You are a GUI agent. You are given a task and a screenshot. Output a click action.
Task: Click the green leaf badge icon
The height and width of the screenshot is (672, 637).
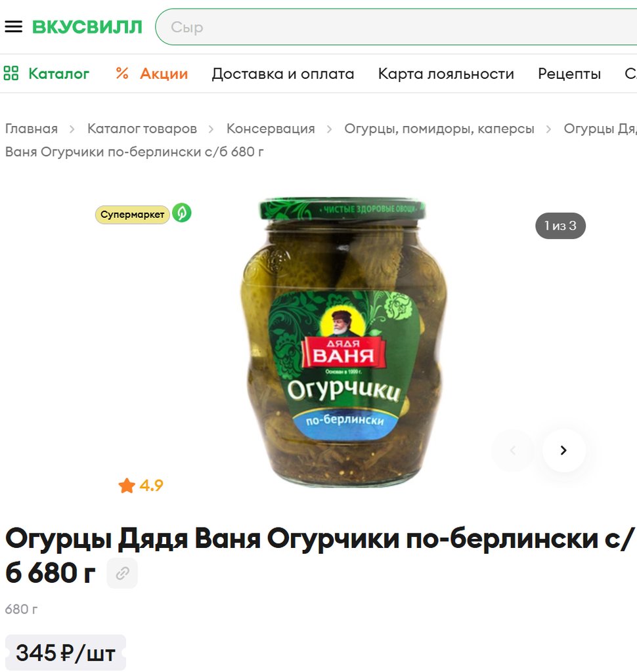tap(182, 213)
